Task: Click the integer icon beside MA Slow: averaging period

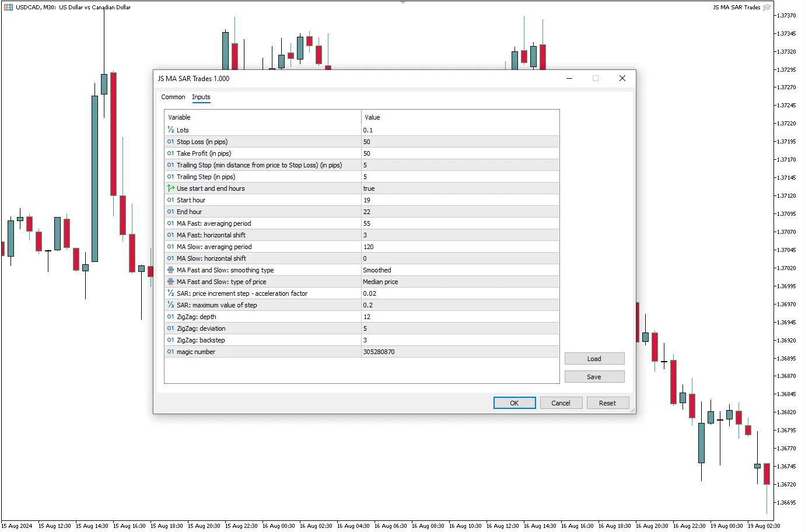Action: tap(170, 246)
